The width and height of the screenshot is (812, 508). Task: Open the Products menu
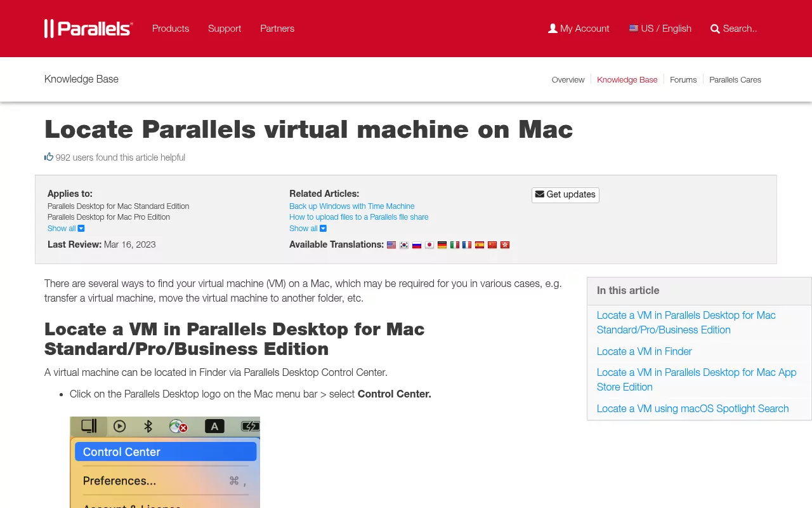(171, 29)
